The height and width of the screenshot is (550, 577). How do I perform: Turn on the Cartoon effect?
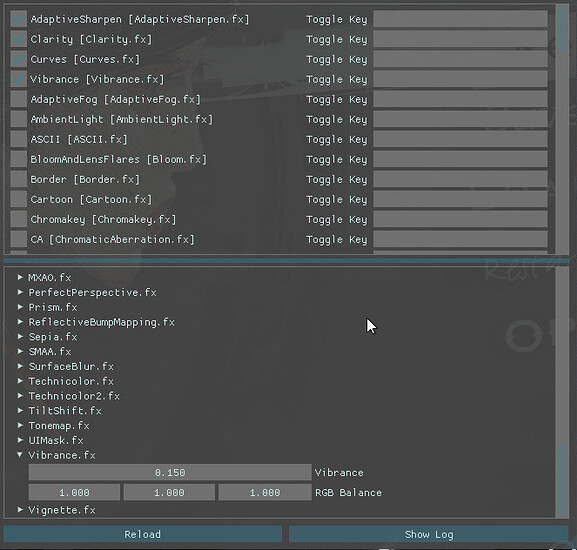(x=18, y=199)
